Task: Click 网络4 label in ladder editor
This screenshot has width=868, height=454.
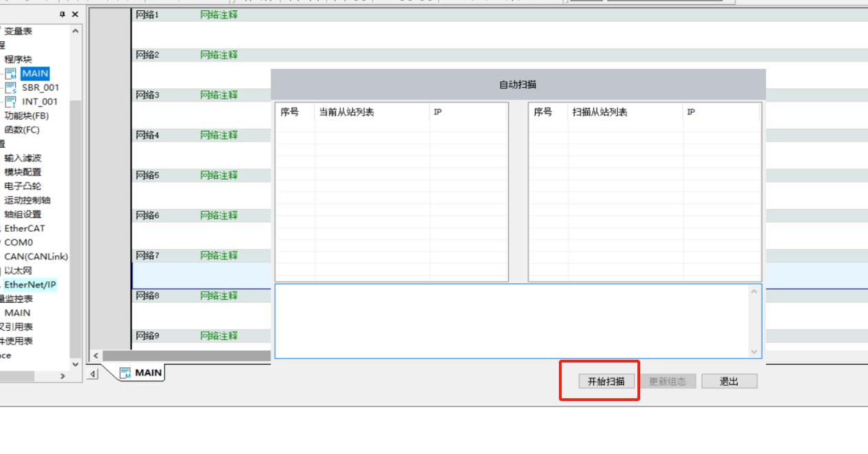Action: pos(147,136)
